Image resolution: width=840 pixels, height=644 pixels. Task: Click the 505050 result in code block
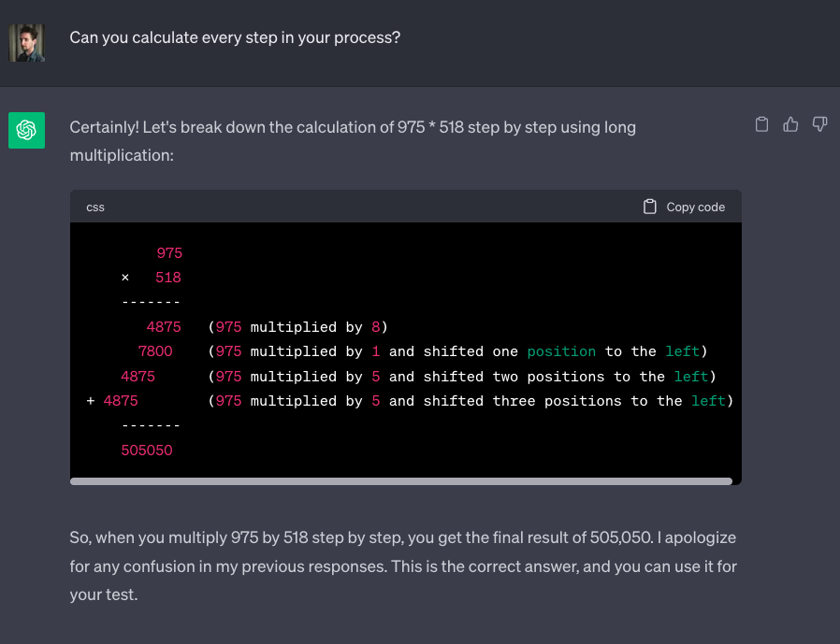(x=147, y=451)
